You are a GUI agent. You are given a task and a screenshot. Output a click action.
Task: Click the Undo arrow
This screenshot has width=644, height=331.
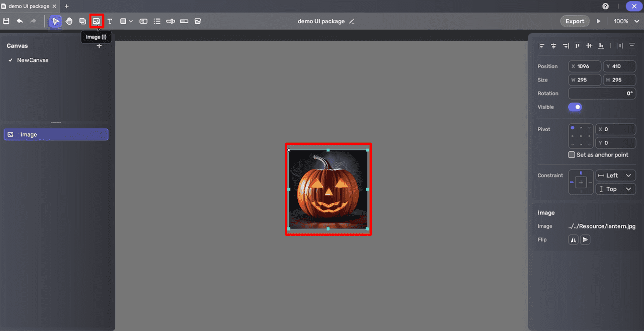(x=20, y=21)
